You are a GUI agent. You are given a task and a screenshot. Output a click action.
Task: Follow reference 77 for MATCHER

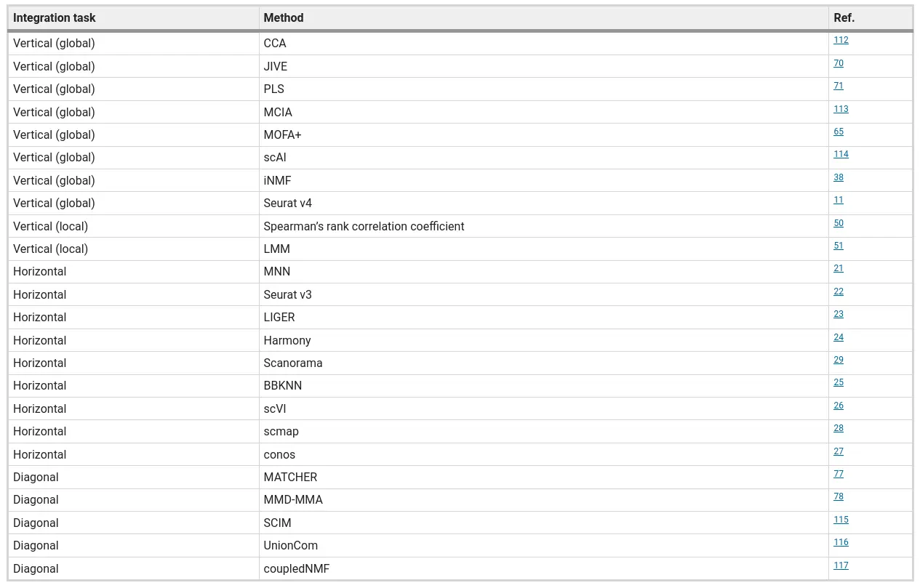coord(839,474)
